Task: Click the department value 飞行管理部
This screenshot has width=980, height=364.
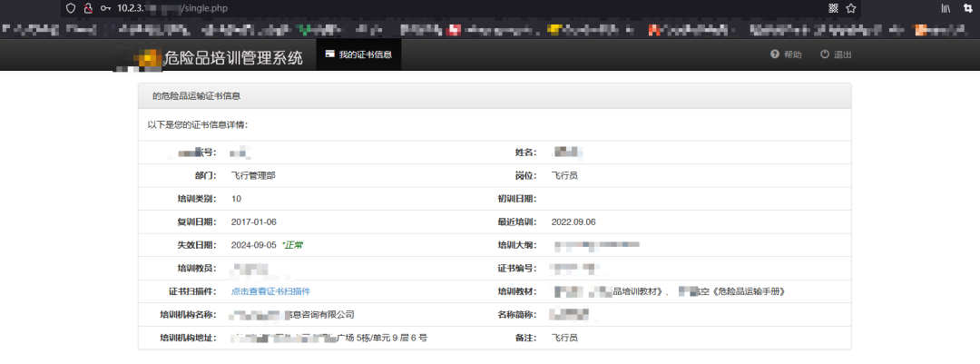Action: click(253, 176)
